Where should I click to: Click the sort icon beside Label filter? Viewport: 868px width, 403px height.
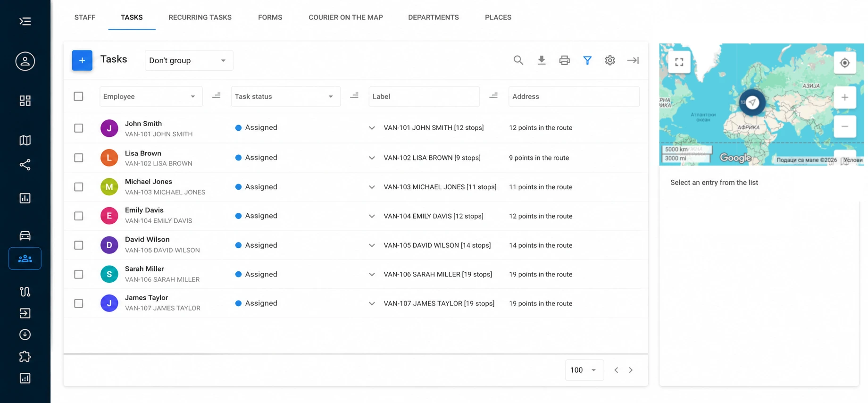click(493, 96)
